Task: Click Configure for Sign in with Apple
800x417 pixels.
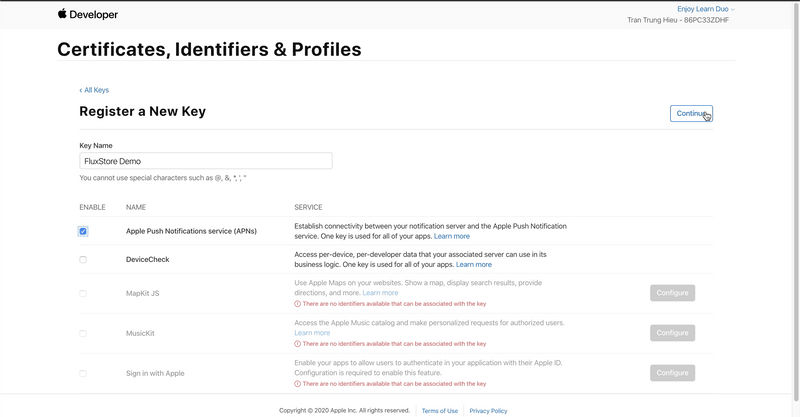Action: [x=672, y=373]
